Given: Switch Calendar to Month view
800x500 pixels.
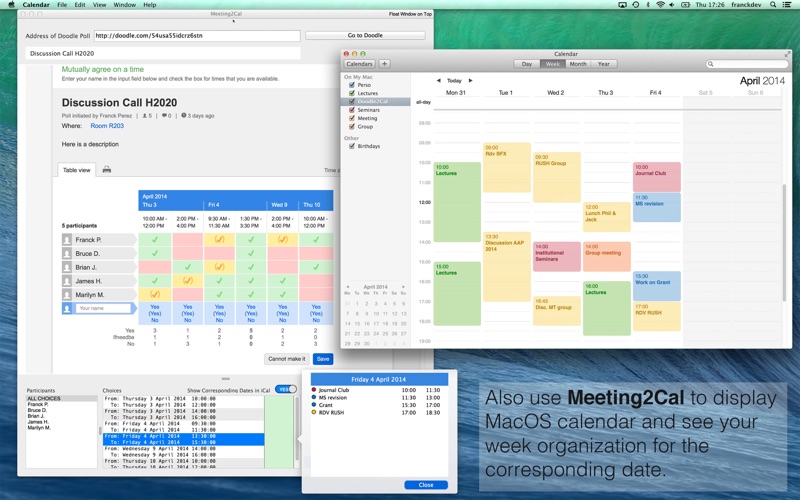Looking at the screenshot, I should 578,64.
